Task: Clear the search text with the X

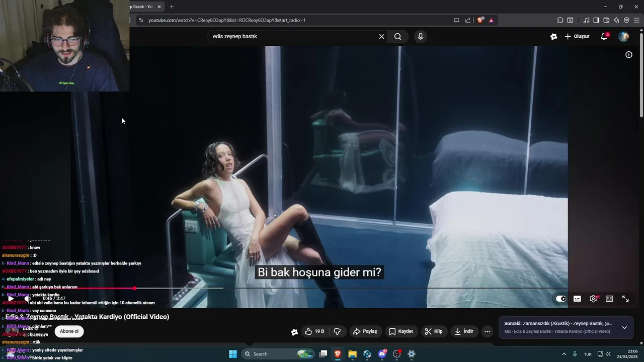Action: [381, 36]
